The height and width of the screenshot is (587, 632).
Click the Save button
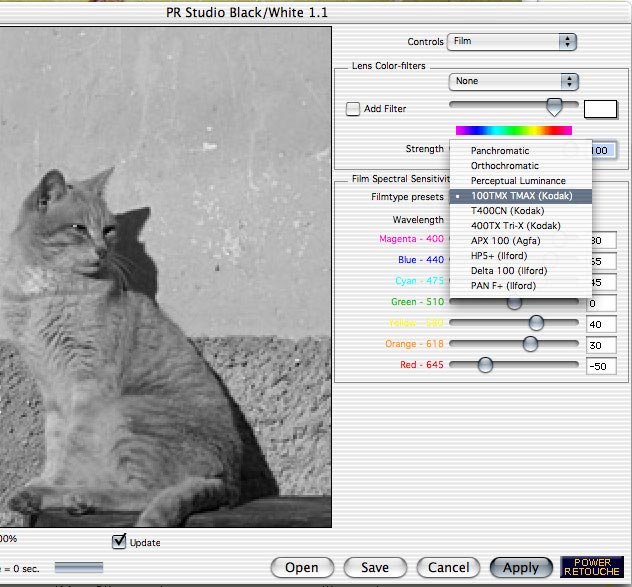click(375, 567)
